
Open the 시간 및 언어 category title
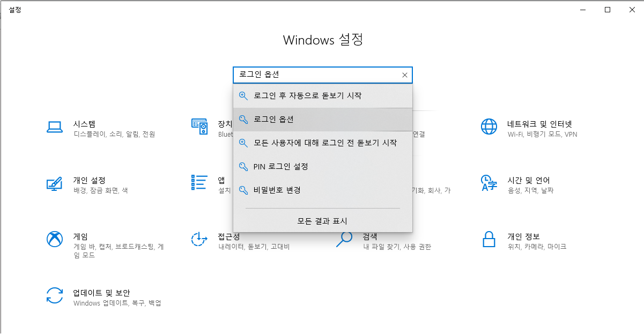(529, 181)
